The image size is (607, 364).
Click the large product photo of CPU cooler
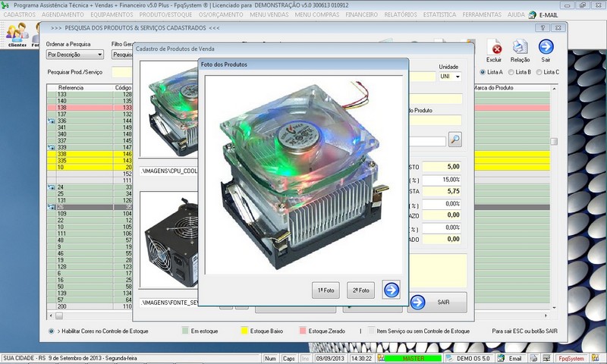coord(303,175)
